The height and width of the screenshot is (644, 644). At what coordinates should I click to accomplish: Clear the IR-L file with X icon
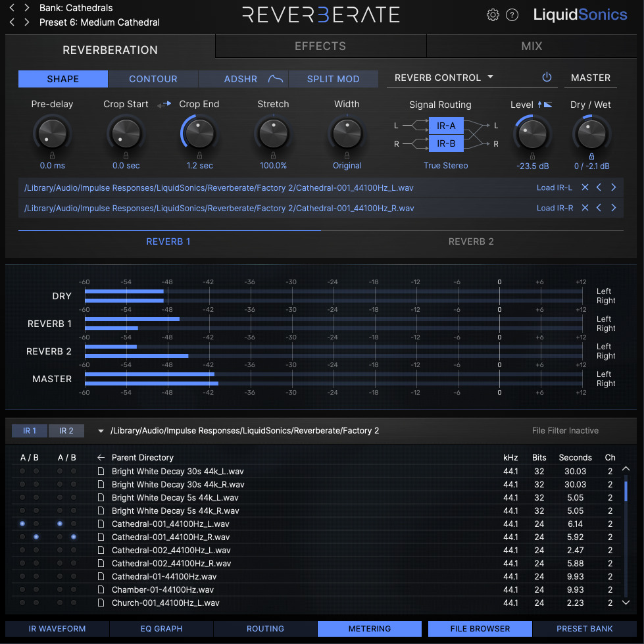(585, 187)
